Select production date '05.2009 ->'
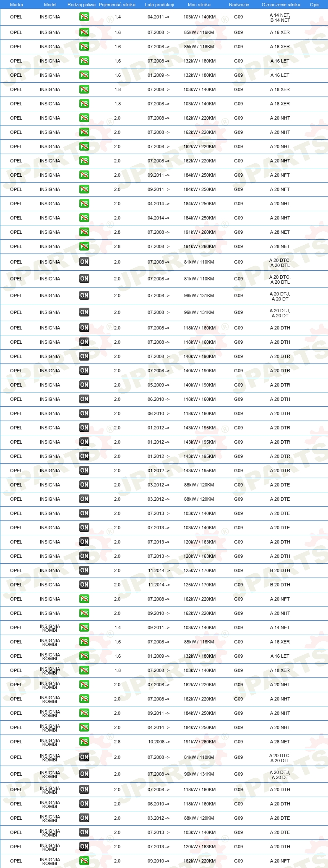 [159, 385]
